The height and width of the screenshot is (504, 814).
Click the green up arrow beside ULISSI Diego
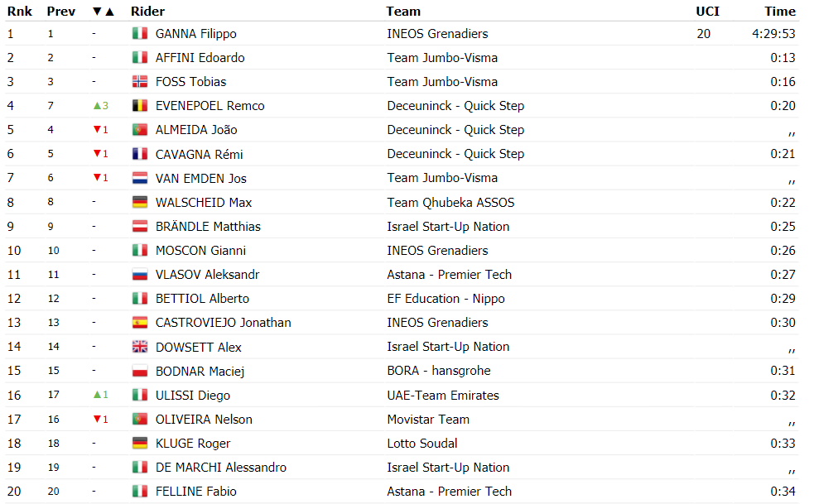(x=97, y=395)
